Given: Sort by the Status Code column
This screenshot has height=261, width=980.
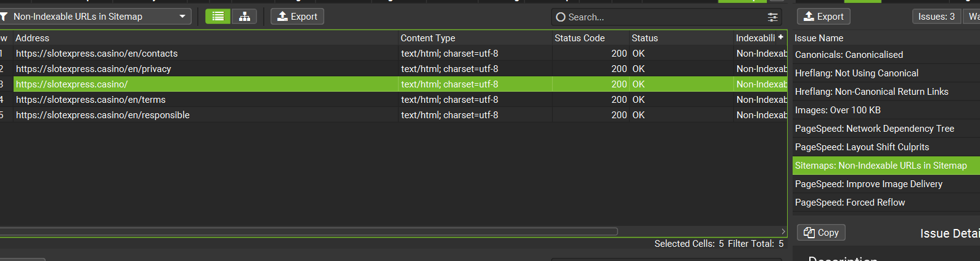Looking at the screenshot, I should tap(579, 38).
